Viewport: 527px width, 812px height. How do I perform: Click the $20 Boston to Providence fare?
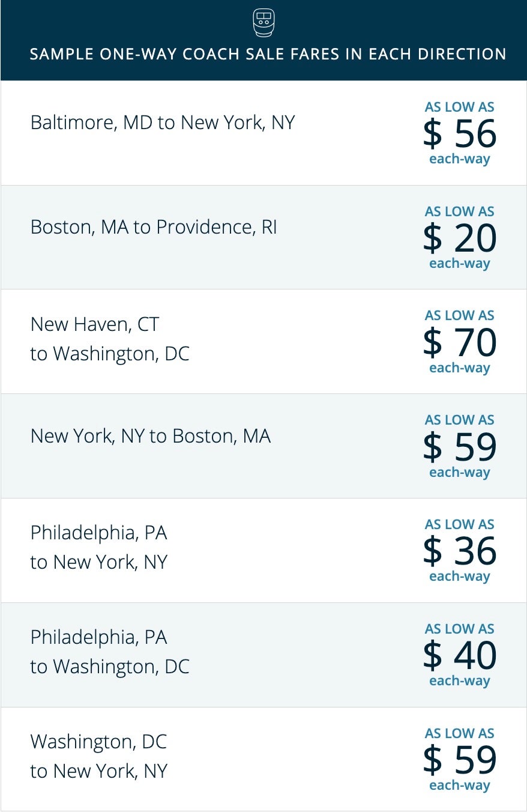460,238
